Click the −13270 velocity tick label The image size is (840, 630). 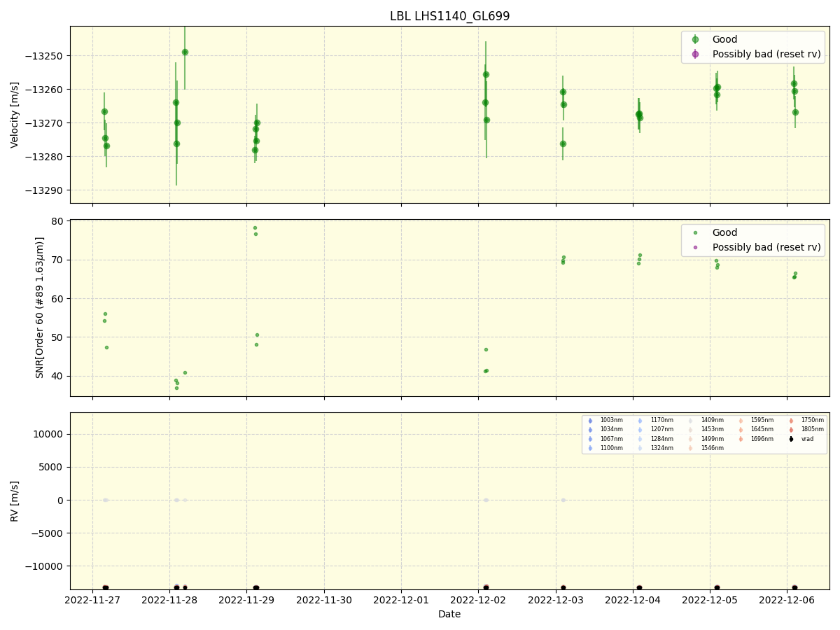tap(45, 123)
